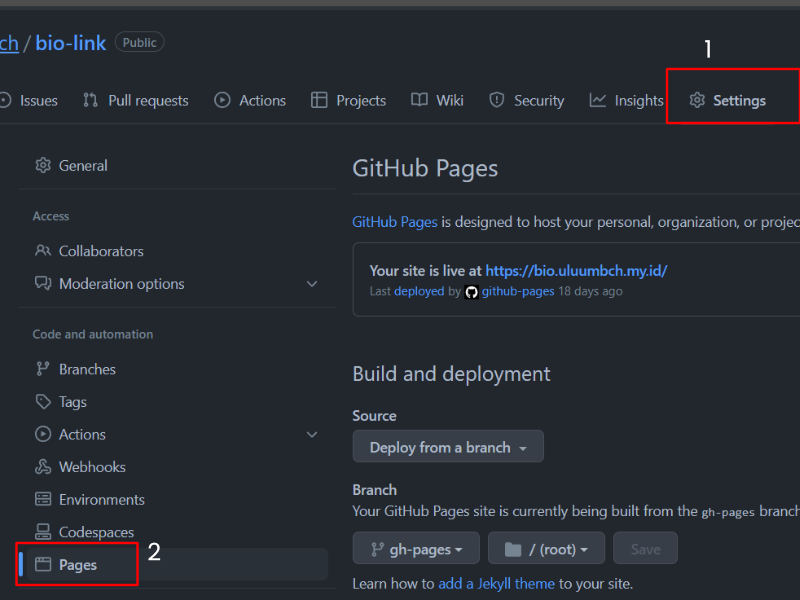This screenshot has height=600, width=800.
Task: Click the GitHub avatar next to github-pages
Action: click(x=471, y=292)
